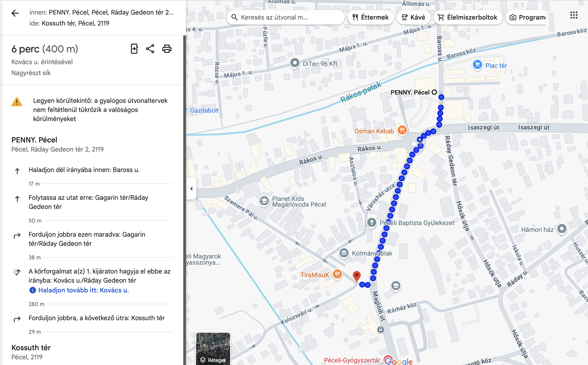Print the directions using printer icon

click(167, 49)
